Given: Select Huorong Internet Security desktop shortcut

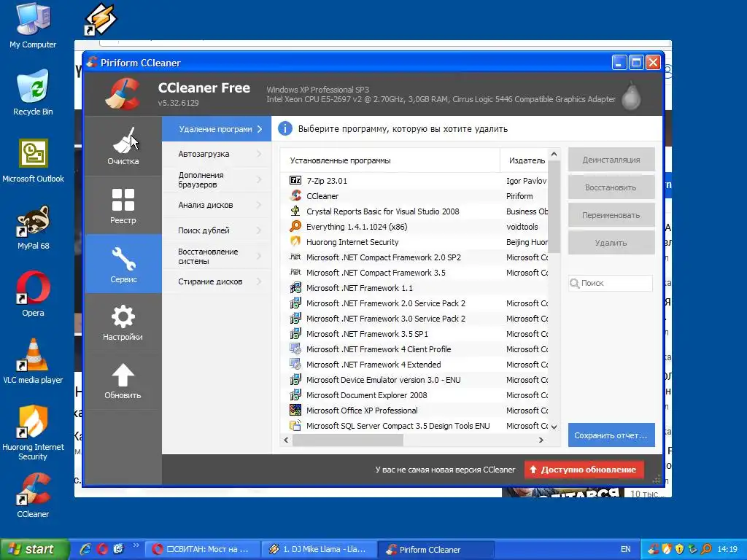Looking at the screenshot, I should [x=33, y=432].
